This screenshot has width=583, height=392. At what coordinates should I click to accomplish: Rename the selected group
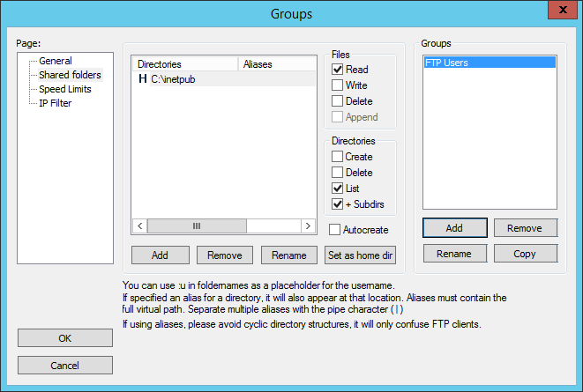pyautogui.click(x=454, y=254)
